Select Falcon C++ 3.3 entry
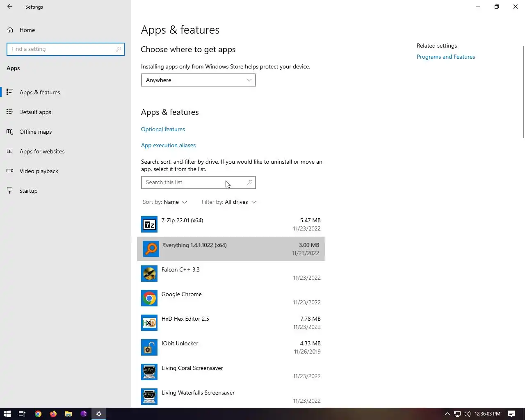This screenshot has width=525, height=420. click(x=231, y=274)
